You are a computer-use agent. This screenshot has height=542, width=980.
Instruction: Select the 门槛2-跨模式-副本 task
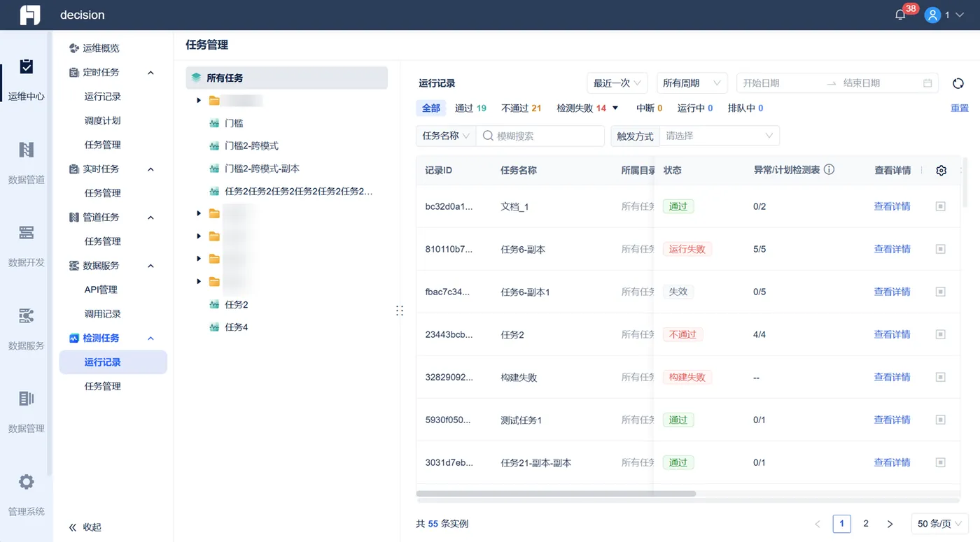(x=262, y=169)
